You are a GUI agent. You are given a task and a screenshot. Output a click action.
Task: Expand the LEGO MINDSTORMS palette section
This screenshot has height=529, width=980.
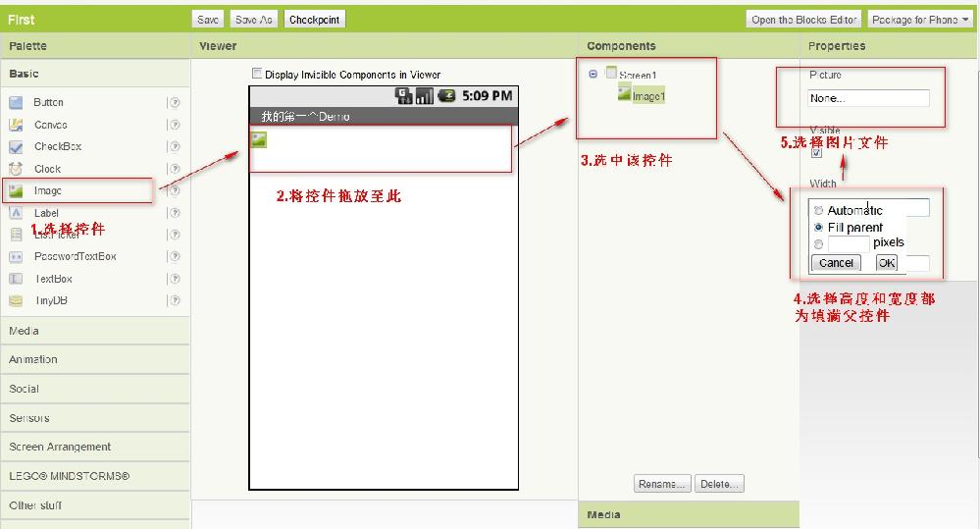click(x=95, y=476)
